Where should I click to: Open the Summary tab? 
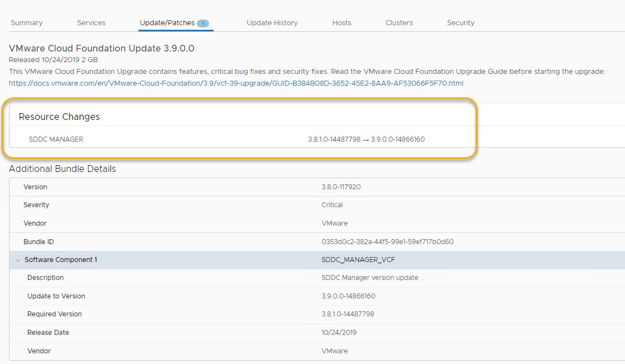click(26, 23)
